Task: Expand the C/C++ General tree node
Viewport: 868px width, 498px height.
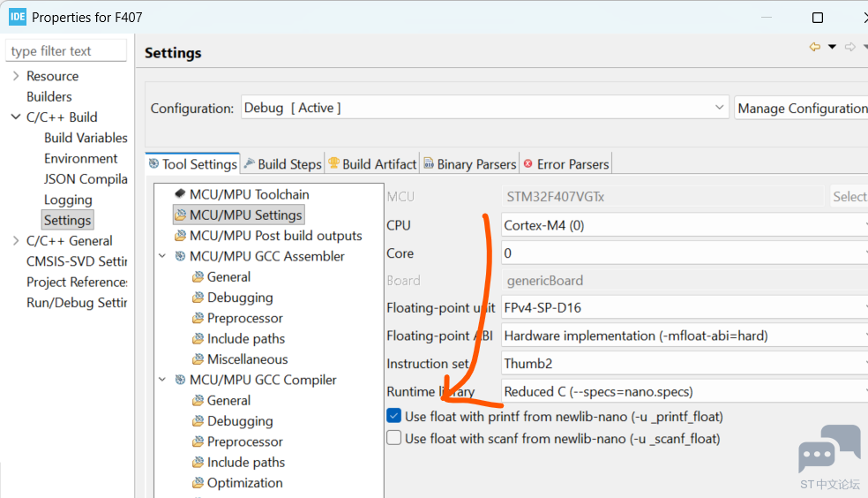Action: pos(16,240)
